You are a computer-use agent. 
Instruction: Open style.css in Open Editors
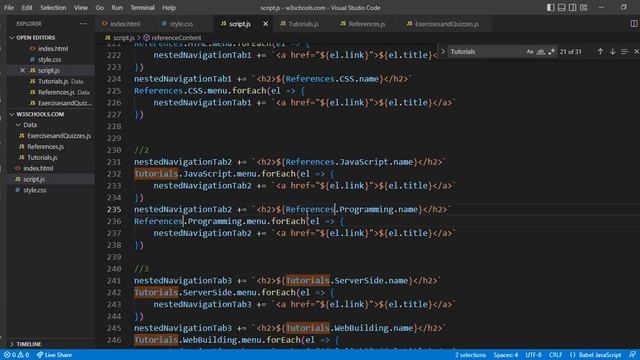point(49,60)
